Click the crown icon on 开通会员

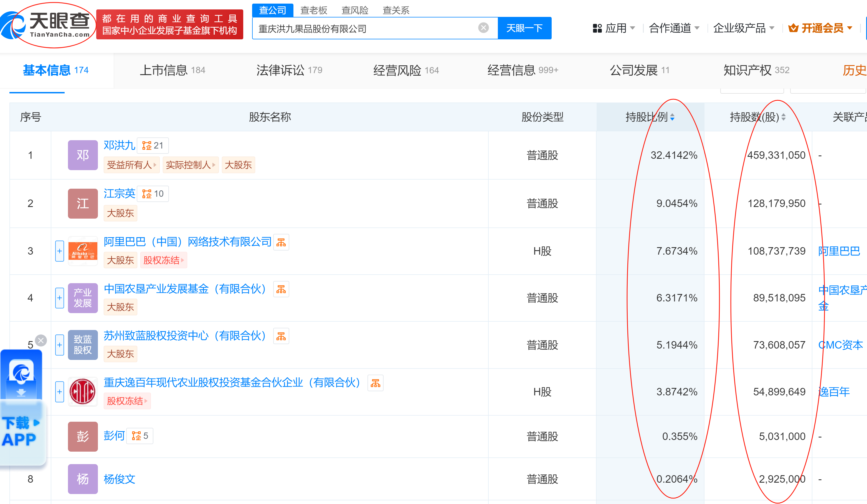tap(793, 28)
